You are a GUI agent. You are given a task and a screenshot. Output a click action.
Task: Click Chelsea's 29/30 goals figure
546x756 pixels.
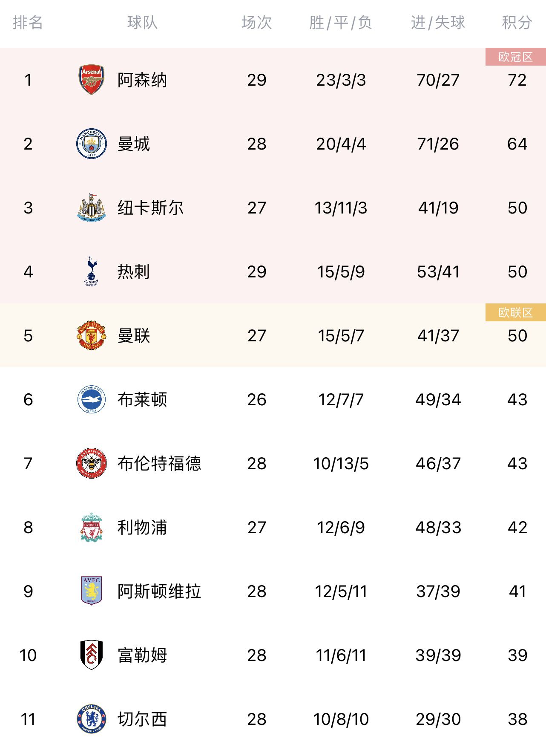tap(438, 719)
